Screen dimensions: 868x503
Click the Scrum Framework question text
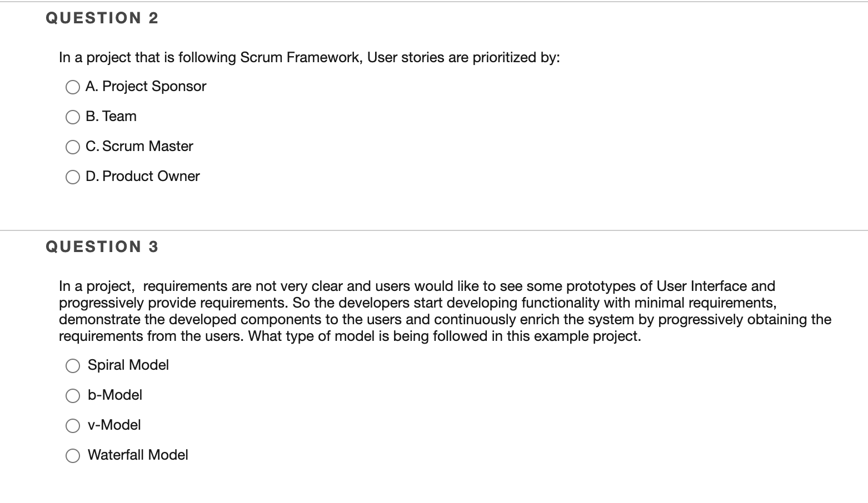(x=309, y=57)
